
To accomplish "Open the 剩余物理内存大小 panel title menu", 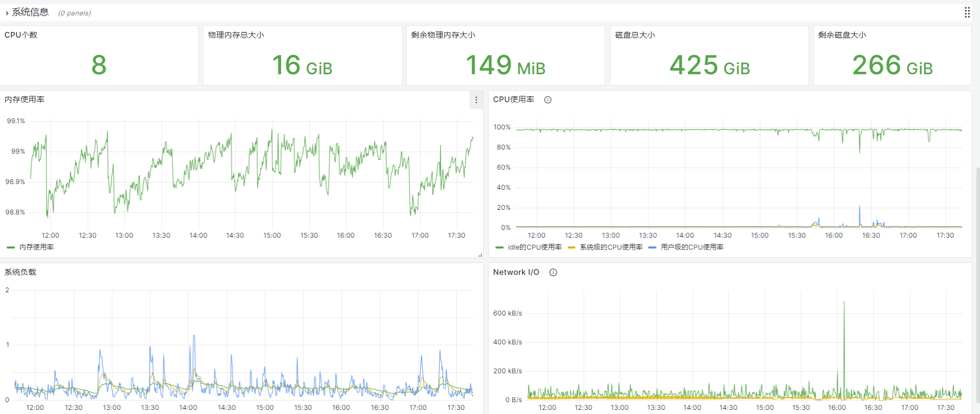I will 443,35.
